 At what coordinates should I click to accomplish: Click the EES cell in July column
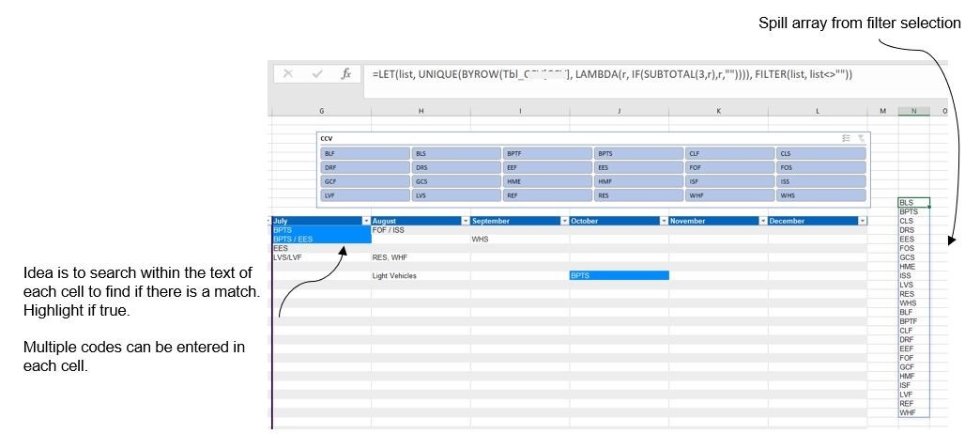(322, 248)
